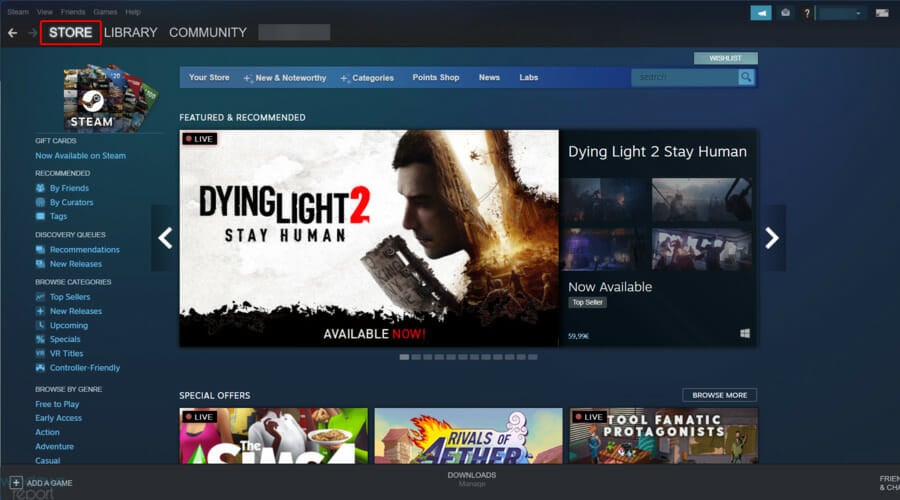Open the Labs tab
This screenshot has width=900, height=500.
tap(529, 77)
